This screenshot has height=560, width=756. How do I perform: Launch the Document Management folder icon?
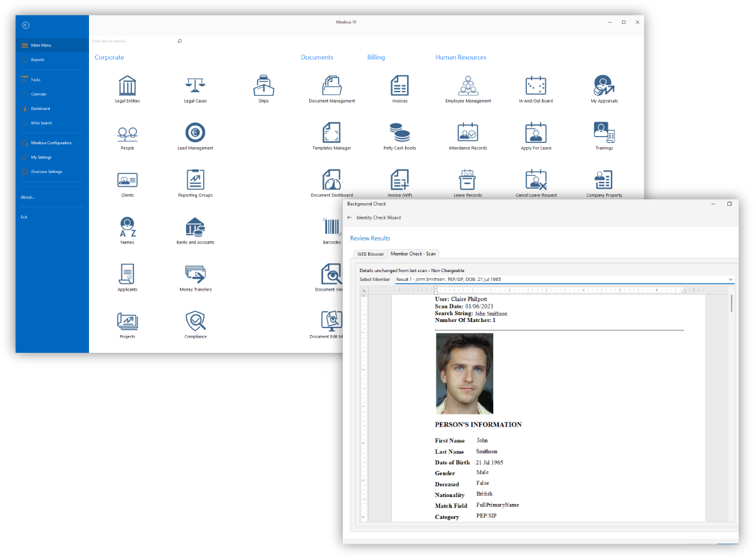(x=332, y=86)
